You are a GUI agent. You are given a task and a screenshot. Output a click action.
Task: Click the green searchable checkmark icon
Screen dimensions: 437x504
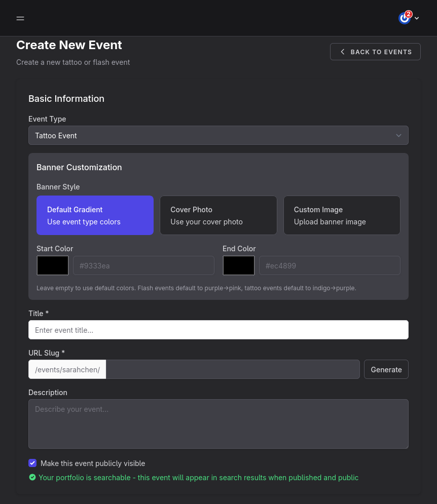tap(32, 477)
